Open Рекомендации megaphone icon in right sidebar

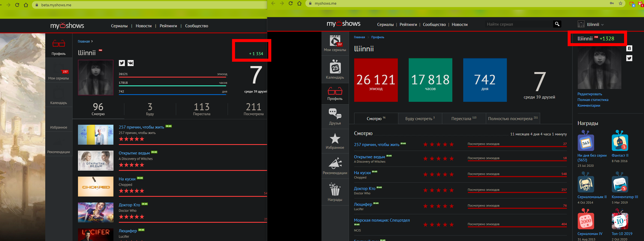[x=335, y=163]
